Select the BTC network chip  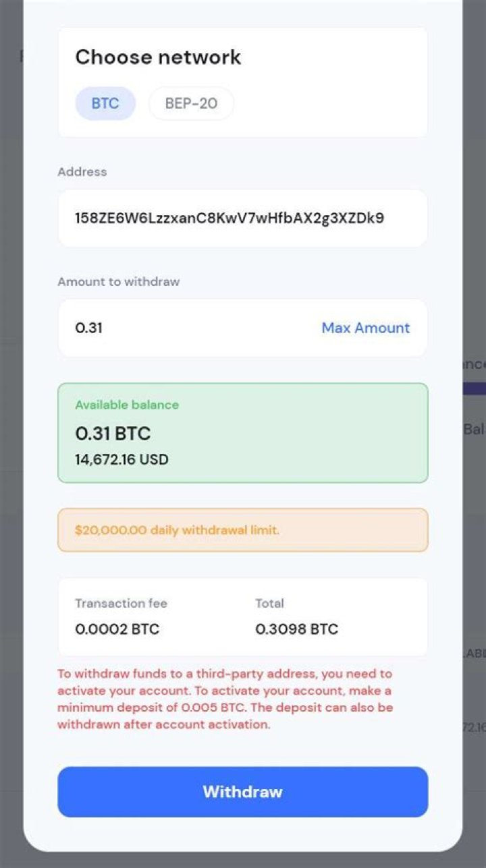click(x=105, y=104)
